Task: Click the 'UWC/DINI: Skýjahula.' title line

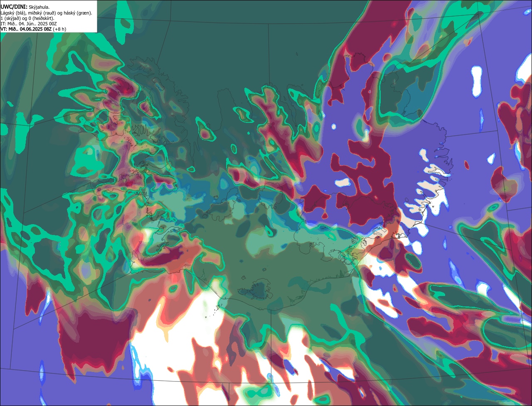Action: tap(25, 7)
